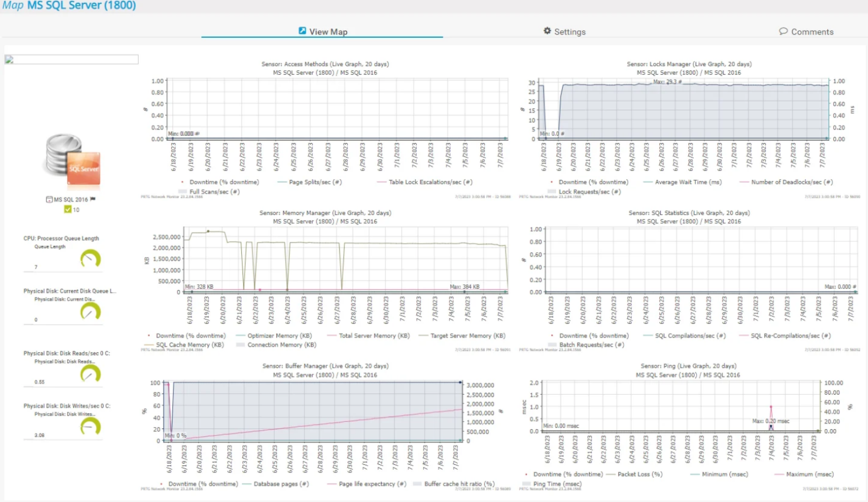Select the Current Disk Queue gauge

[x=90, y=311]
